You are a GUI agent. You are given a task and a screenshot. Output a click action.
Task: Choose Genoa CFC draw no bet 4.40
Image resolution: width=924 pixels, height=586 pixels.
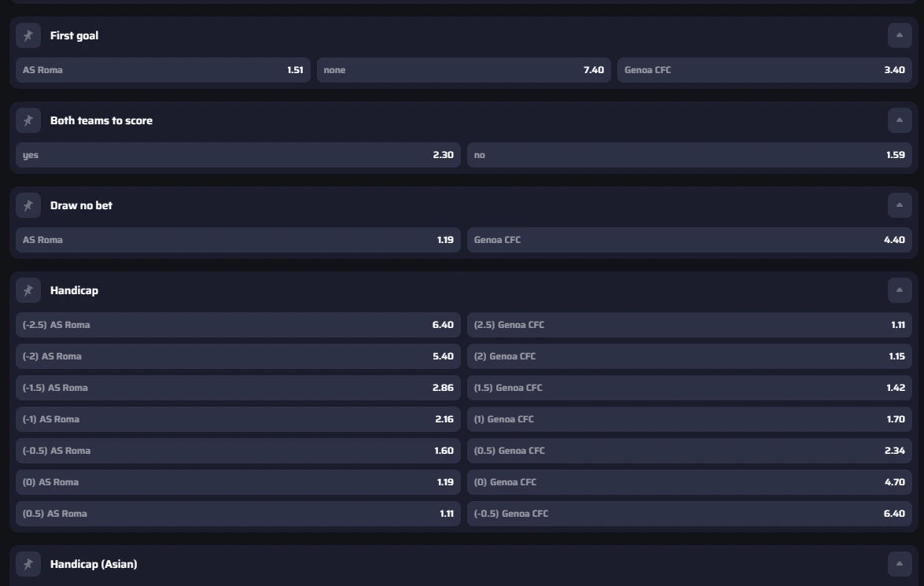click(689, 240)
